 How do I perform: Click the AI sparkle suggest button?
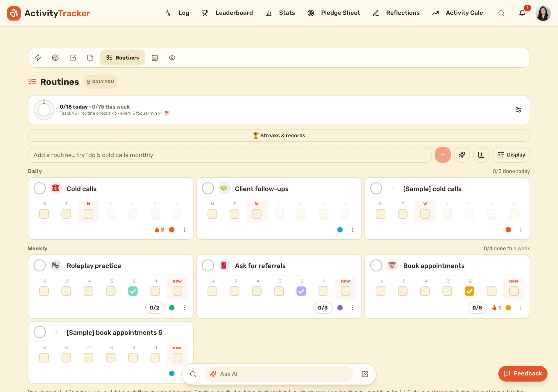[x=462, y=155]
